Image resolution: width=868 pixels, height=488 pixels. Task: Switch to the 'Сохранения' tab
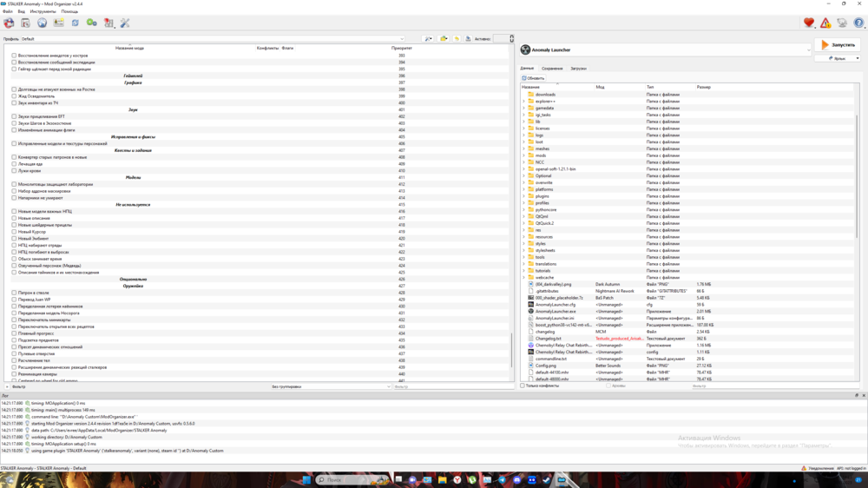coord(552,68)
